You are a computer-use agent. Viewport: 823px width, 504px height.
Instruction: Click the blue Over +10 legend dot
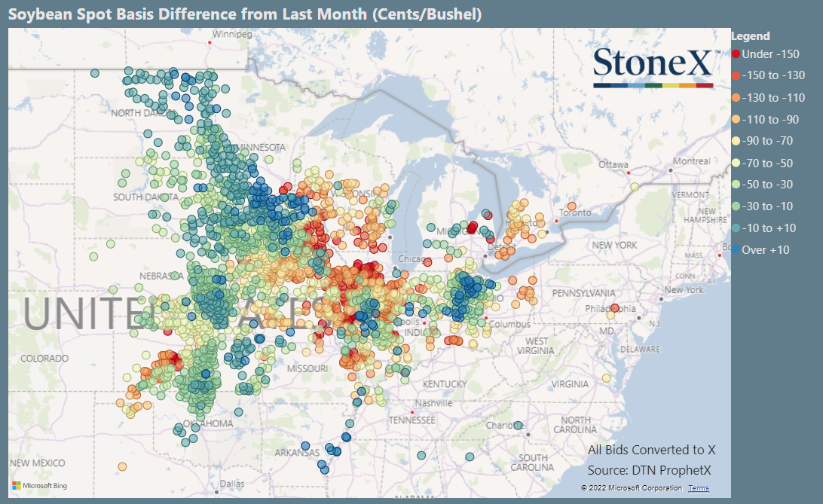(736, 249)
